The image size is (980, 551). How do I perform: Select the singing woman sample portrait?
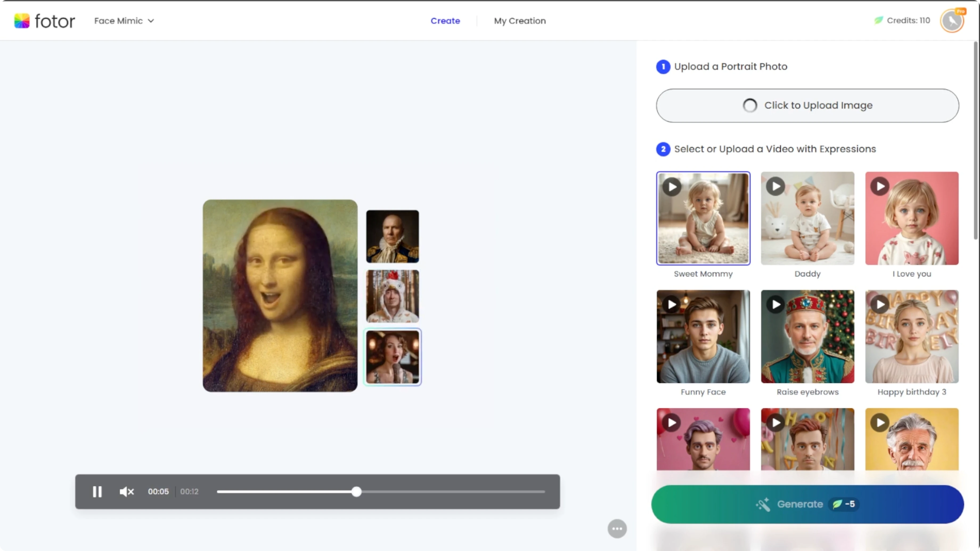click(x=393, y=357)
